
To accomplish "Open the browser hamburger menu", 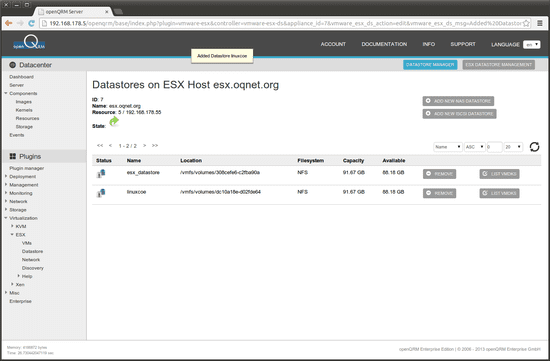I will [x=540, y=24].
